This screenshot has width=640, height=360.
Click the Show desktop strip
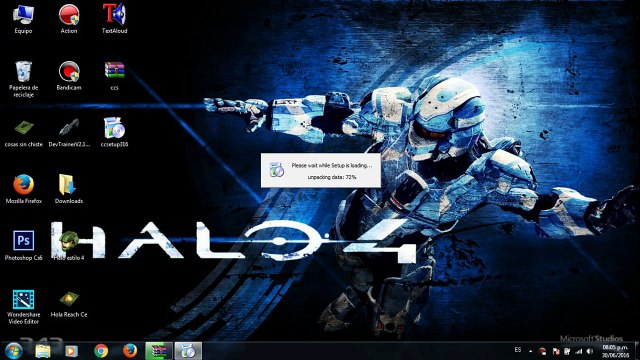pos(637,351)
